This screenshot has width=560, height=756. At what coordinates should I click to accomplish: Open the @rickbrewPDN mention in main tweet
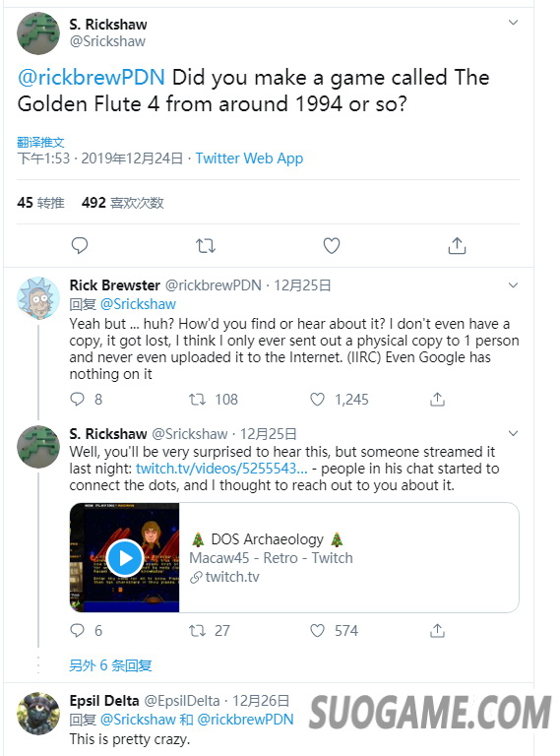[92, 78]
